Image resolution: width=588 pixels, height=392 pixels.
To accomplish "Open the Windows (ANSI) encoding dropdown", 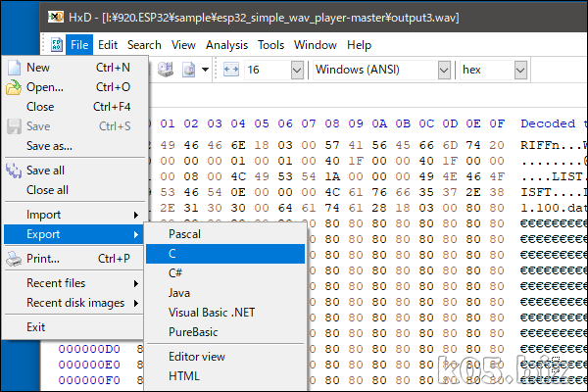I will pos(444,70).
